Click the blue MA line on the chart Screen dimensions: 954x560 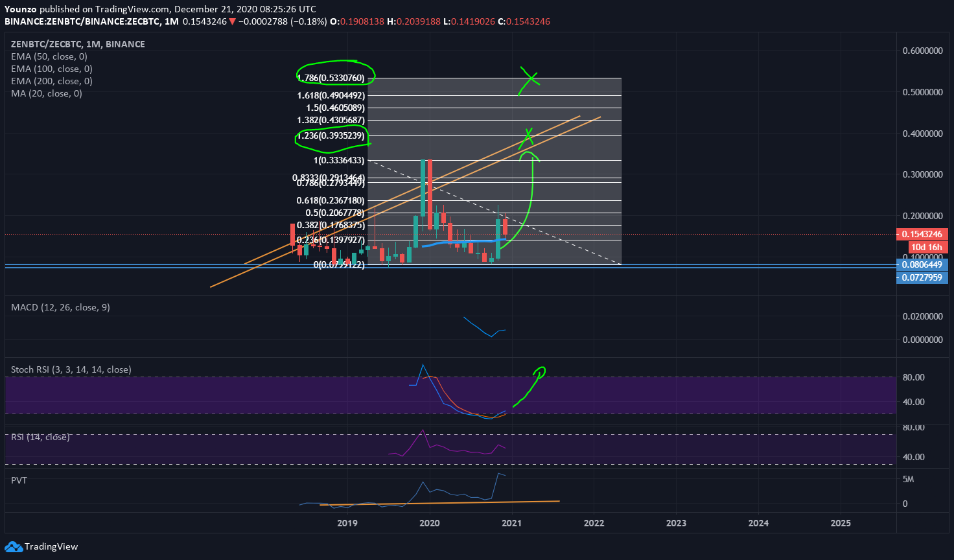[463, 242]
